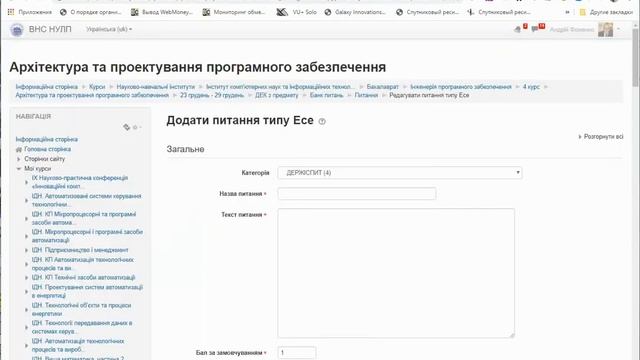Expand the Сторінки сайту tree node
Viewport: 640px width, 360px height.
pos(19,159)
